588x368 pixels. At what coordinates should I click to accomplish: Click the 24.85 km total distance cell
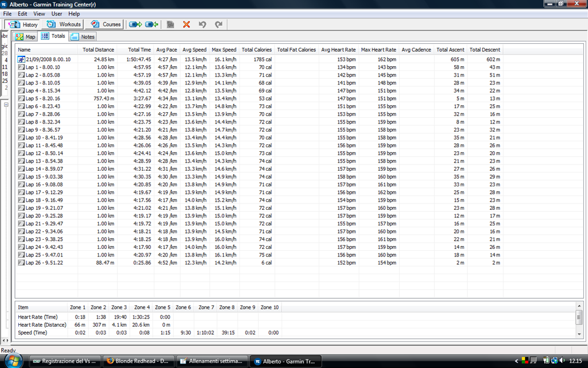(105, 59)
